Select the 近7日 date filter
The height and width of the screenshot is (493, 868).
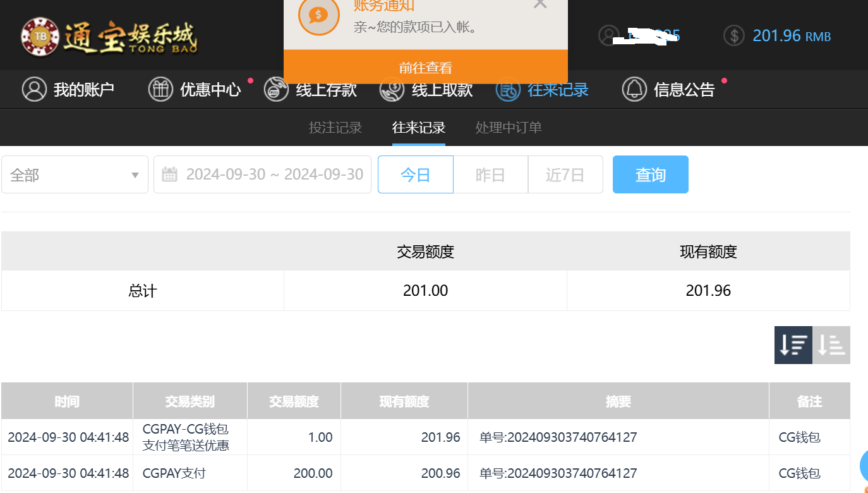(565, 174)
